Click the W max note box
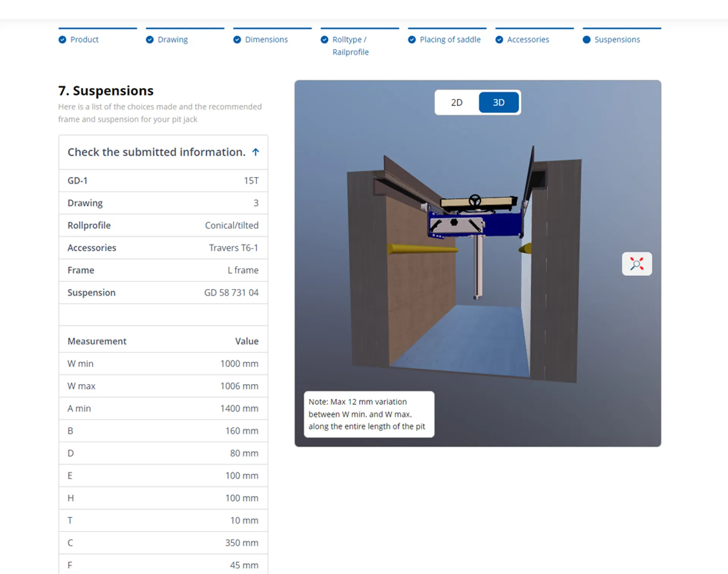Image resolution: width=728 pixels, height=574 pixels. pyautogui.click(x=369, y=414)
